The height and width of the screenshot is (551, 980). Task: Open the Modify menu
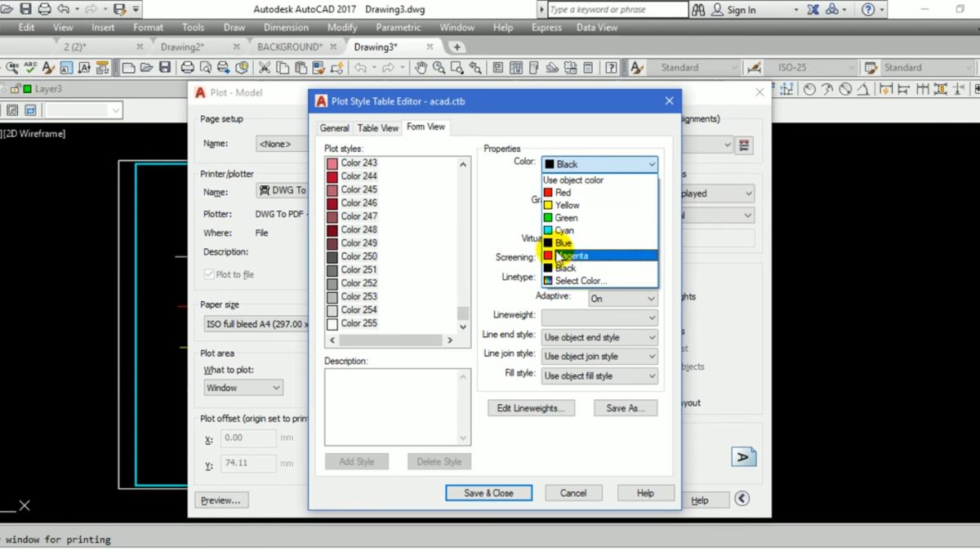[x=342, y=27]
